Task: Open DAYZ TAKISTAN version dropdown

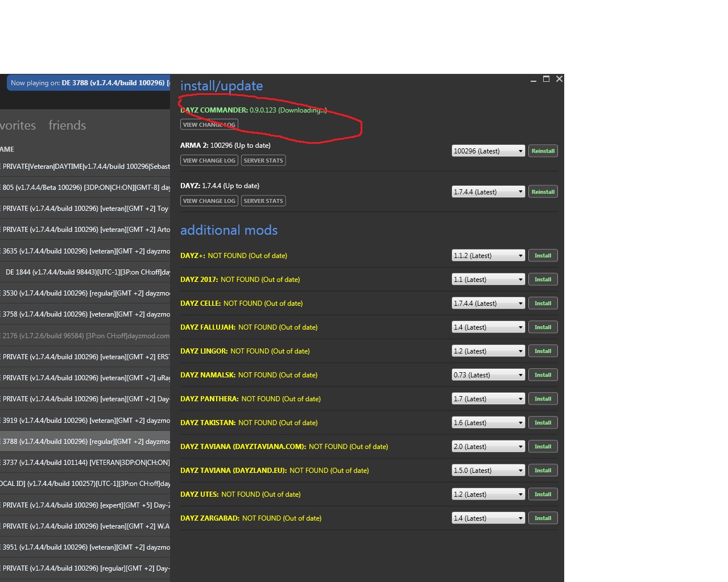Action: (x=489, y=422)
